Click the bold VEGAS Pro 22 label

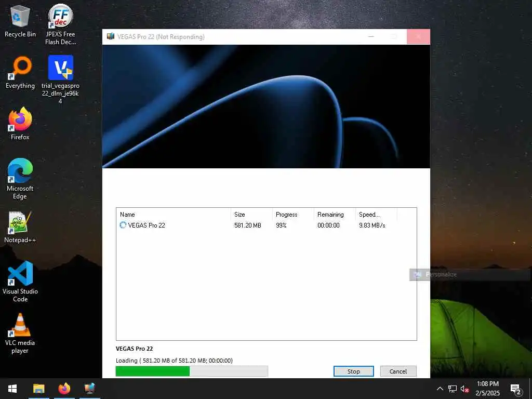[135, 349]
